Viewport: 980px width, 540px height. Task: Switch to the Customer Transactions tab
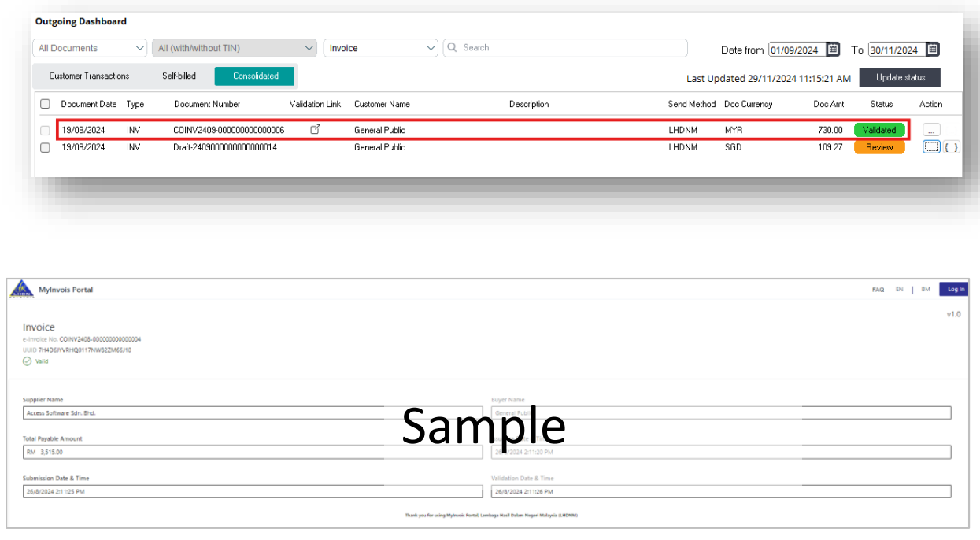click(x=89, y=76)
